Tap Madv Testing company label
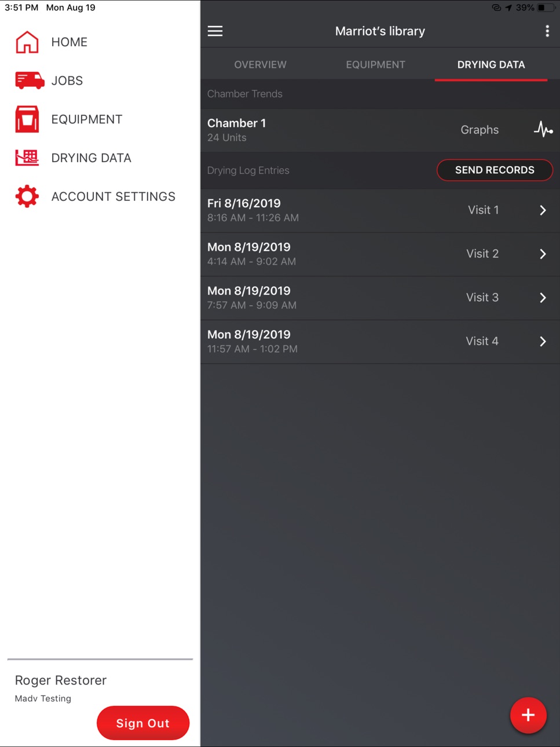 coord(43,698)
